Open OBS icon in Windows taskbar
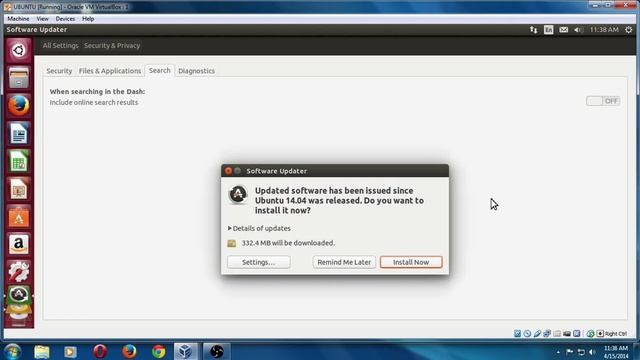Viewport: 640px width, 360px height. tap(217, 351)
